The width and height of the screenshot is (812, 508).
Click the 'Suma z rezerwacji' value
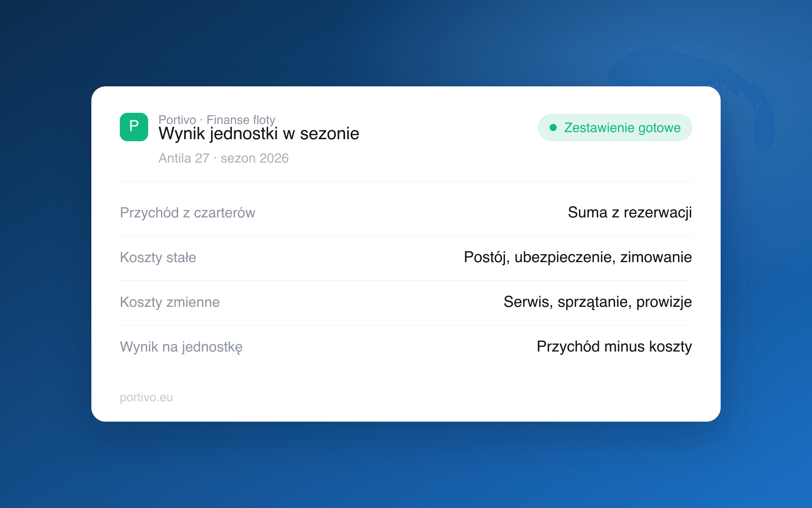(x=630, y=212)
